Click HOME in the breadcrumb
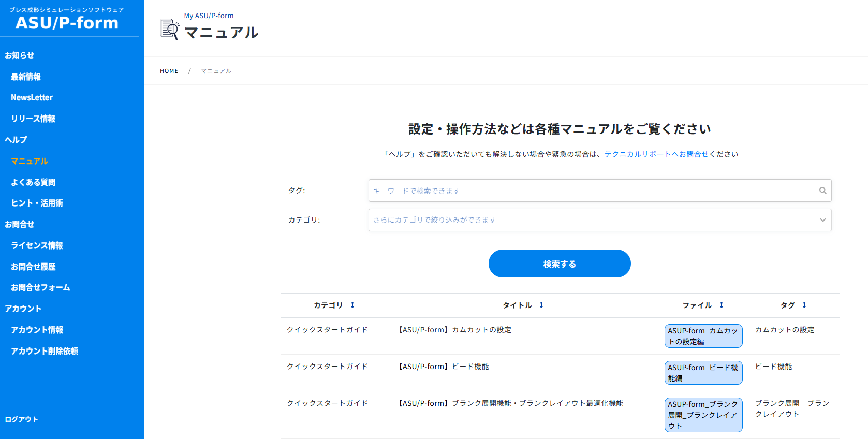868x439 pixels. (x=169, y=71)
